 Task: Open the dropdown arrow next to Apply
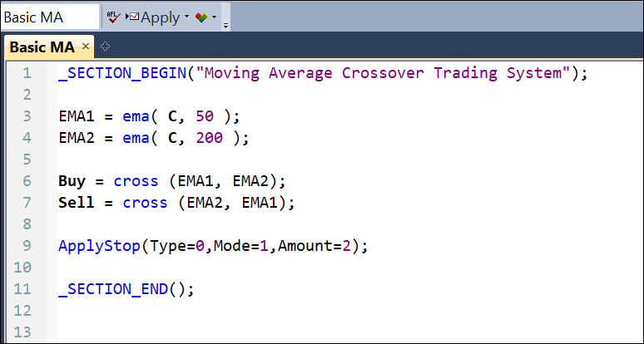(186, 17)
